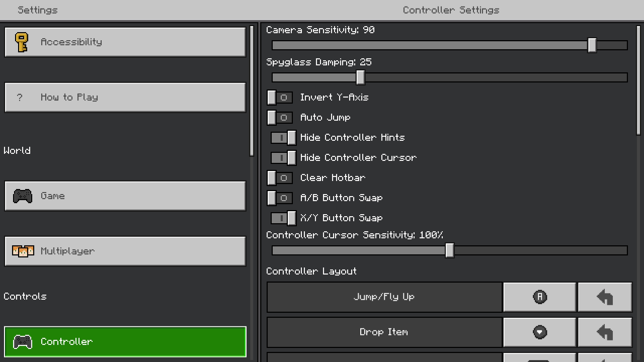The width and height of the screenshot is (644, 362).
Task: Click the Accessibility key icon
Action: [21, 42]
